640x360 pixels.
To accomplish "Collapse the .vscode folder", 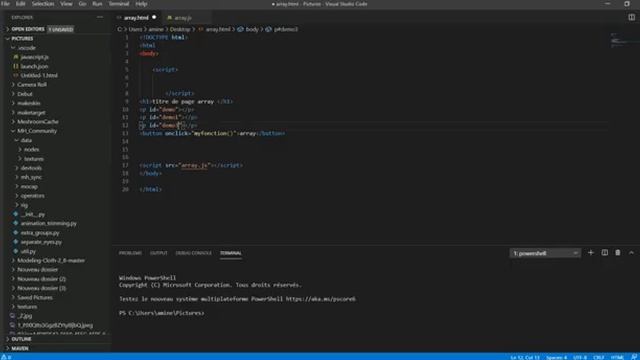I will click(x=27, y=48).
